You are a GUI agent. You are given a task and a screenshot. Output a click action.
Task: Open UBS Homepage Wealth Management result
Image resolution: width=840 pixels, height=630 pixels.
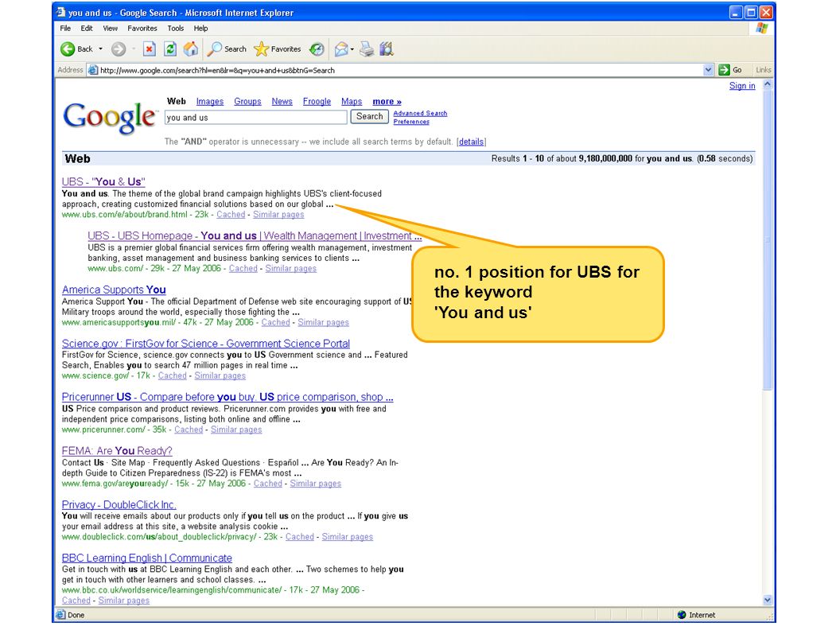[255, 235]
